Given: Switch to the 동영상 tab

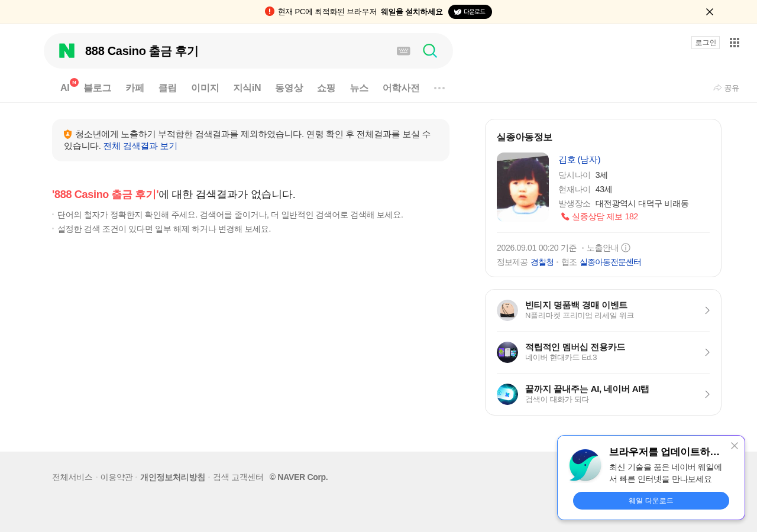Looking at the screenshot, I should [x=289, y=88].
